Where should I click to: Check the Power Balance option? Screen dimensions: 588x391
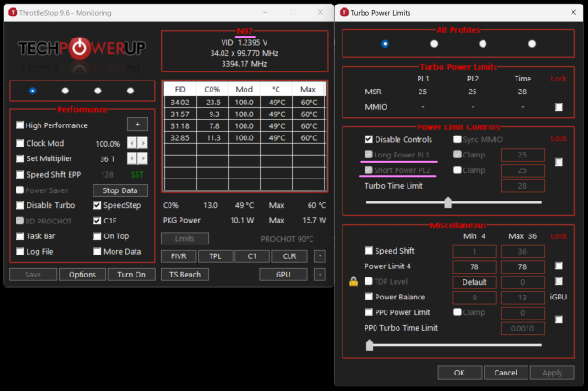pyautogui.click(x=368, y=297)
